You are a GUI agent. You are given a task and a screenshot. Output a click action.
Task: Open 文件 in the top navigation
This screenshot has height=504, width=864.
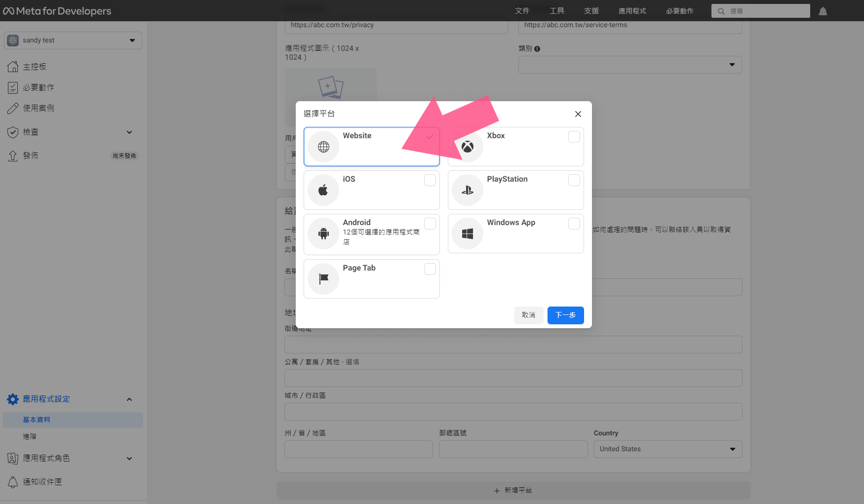point(522,11)
